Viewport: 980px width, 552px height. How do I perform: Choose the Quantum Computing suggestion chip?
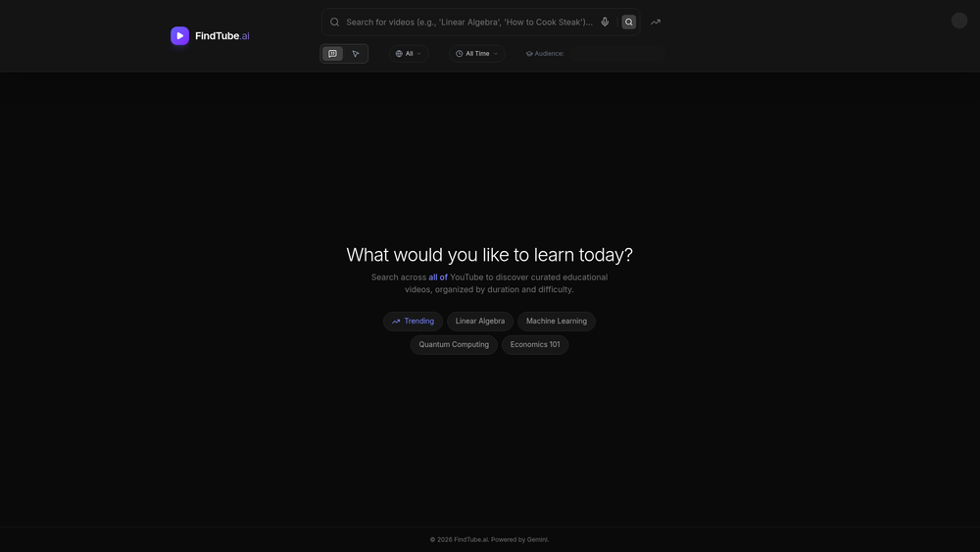point(454,344)
